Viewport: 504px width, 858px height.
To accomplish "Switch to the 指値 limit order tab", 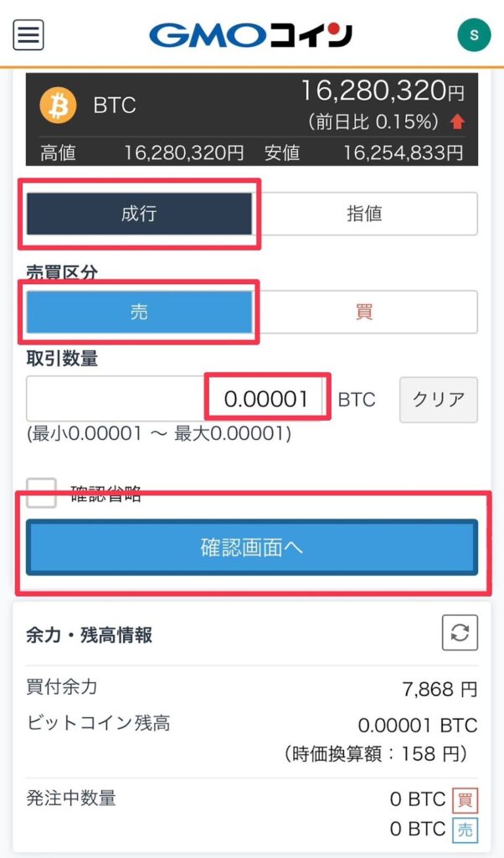I will 365,214.
